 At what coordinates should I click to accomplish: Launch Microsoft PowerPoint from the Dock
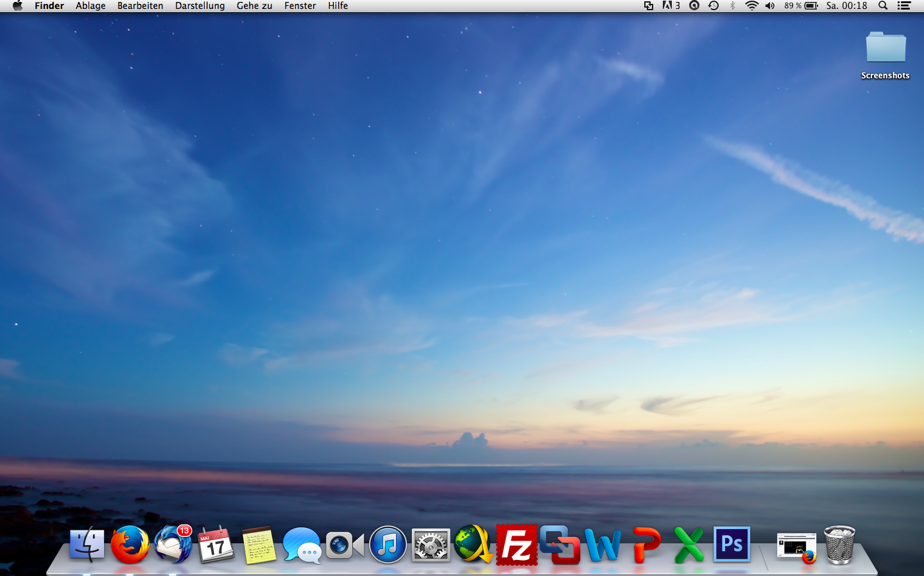(646, 545)
